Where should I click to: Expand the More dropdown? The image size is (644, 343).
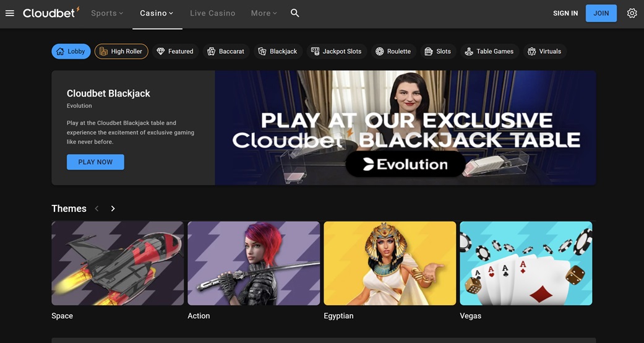(264, 13)
